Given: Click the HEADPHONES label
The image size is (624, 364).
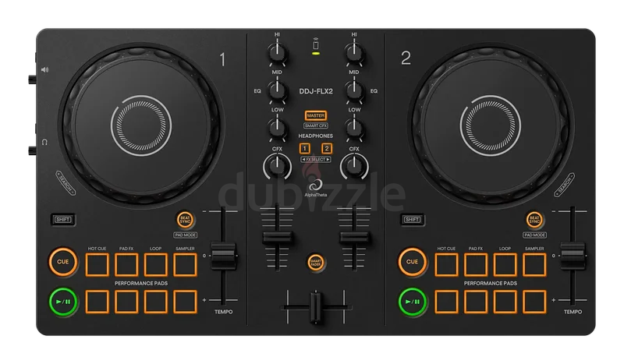Looking at the screenshot, I should click(316, 136).
